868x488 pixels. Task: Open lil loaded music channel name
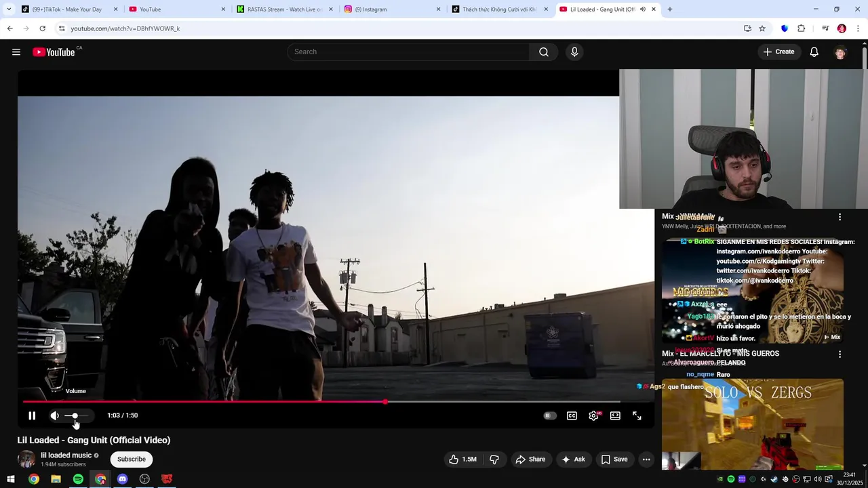pyautogui.click(x=66, y=455)
